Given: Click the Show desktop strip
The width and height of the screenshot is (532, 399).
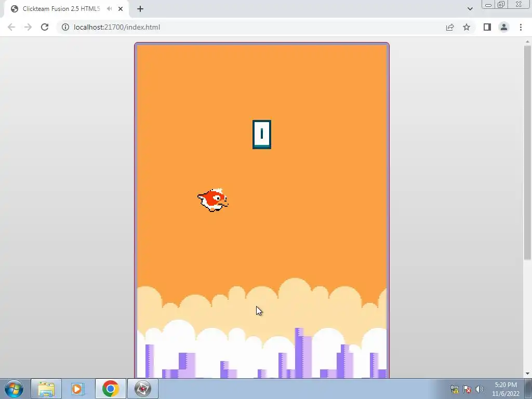Looking at the screenshot, I should [x=529, y=389].
